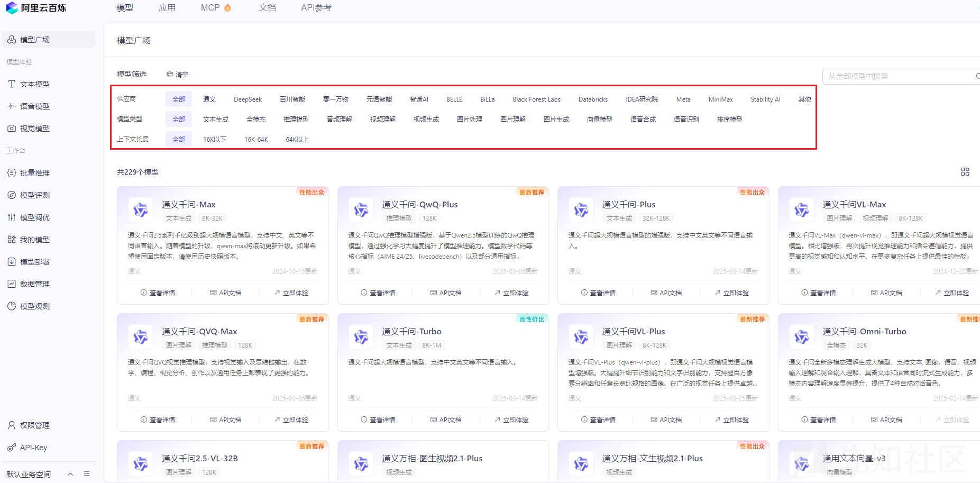980x483 pixels.
Task: Select 模型 top navigation tab
Action: [x=125, y=8]
